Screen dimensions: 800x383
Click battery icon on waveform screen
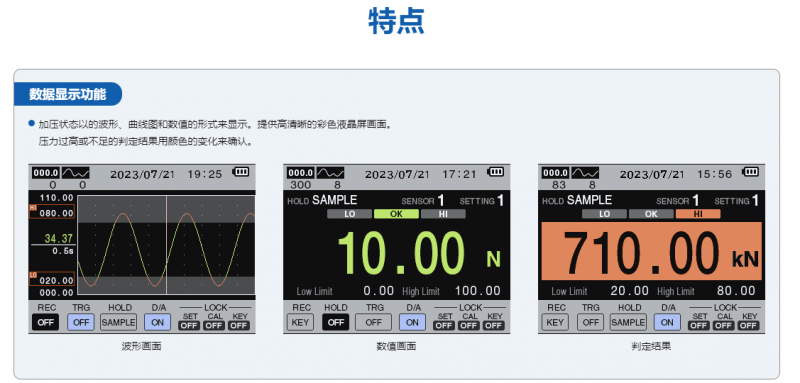pos(241,172)
